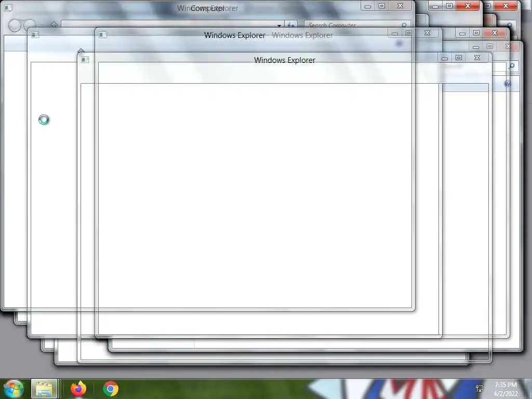Refresh the Computer window view
Screen dimensions: 532x399
pyautogui.click(x=291, y=25)
